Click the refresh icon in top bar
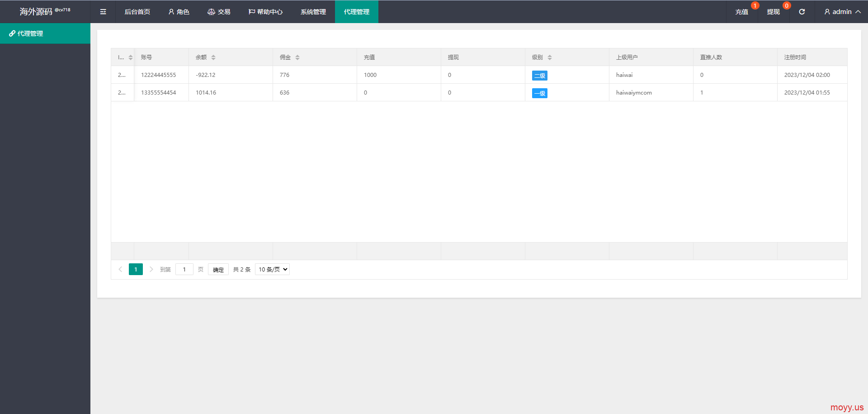This screenshot has height=414, width=868. 802,12
